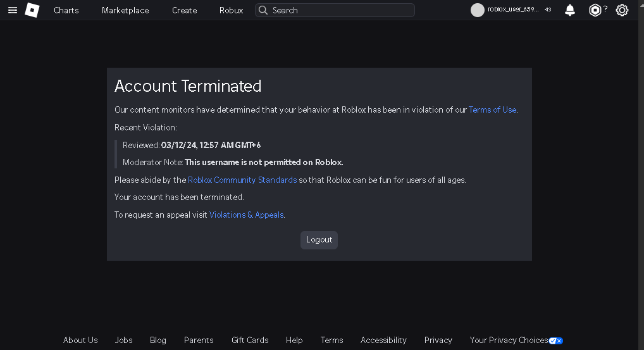This screenshot has height=350, width=644.
Task: Follow the Roblox Community Standards link
Action: (242, 180)
